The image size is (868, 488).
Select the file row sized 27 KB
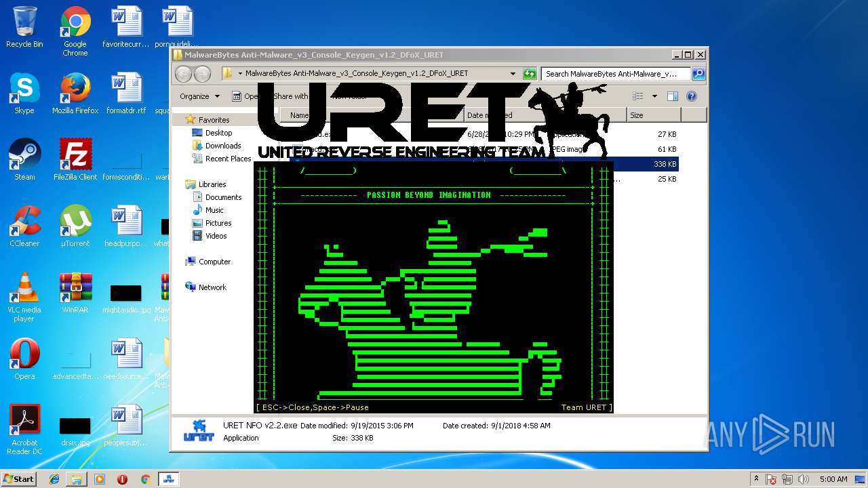(485, 134)
